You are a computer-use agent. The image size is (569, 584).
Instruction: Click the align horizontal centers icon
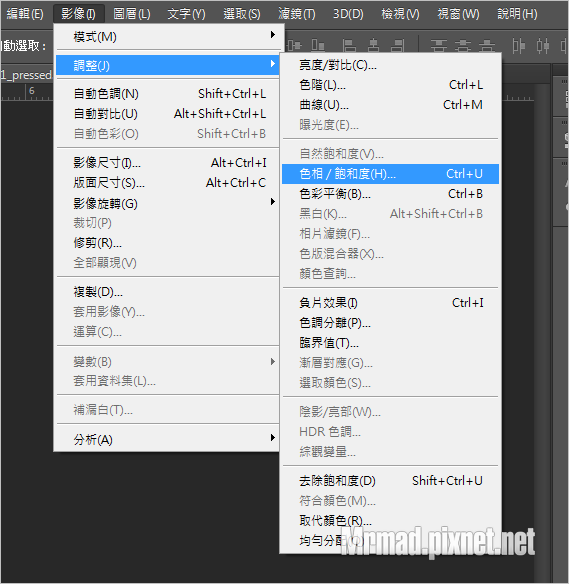pyautogui.click(x=373, y=45)
